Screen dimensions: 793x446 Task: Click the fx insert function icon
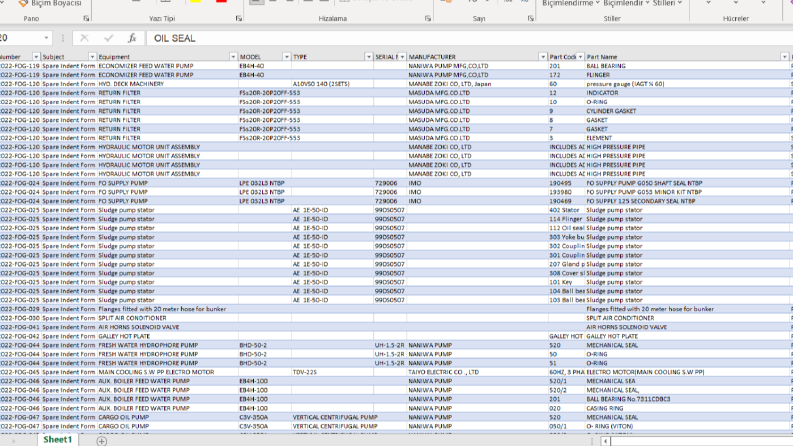[x=132, y=38]
